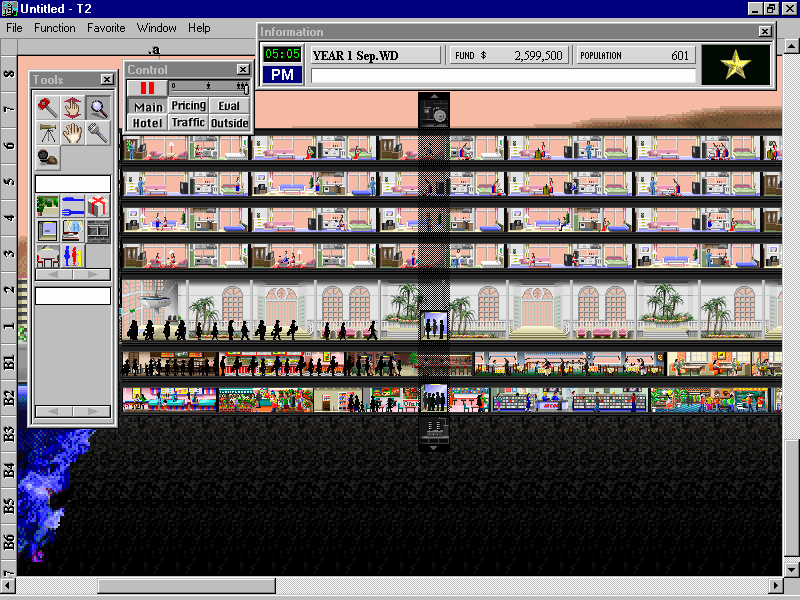The image size is (800, 600).
Task: Close the Tools panel
Action: click(106, 80)
